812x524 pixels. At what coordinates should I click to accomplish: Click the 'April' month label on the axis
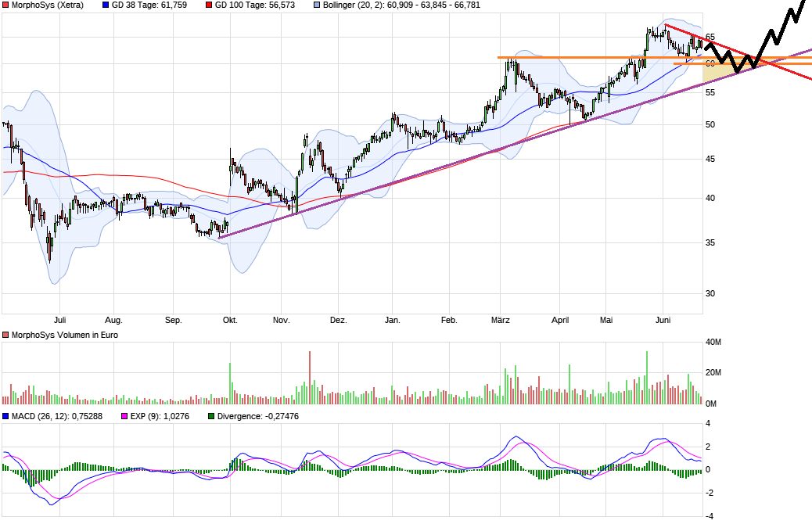click(x=560, y=320)
